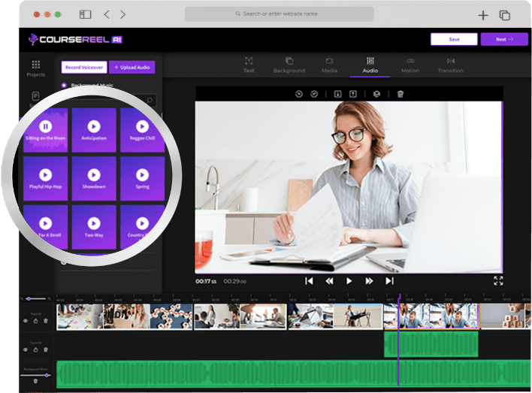Click the timeline zoom-out magnifier
The width and height of the screenshot is (532, 393).
(22, 298)
